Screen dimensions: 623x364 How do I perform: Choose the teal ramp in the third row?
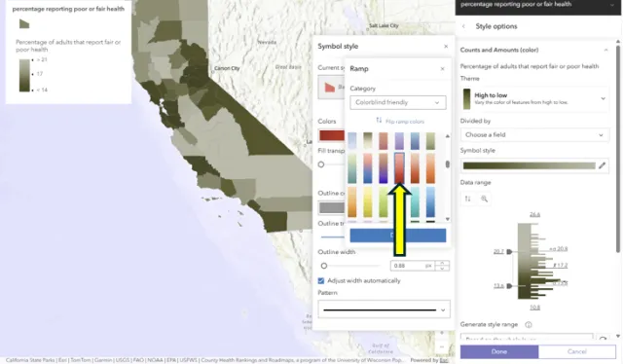pyautogui.click(x=415, y=201)
